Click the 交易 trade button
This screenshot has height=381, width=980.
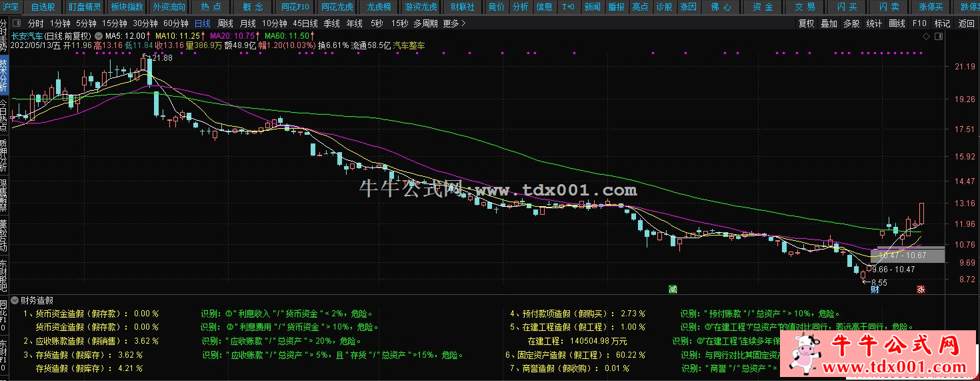tap(805, 7)
